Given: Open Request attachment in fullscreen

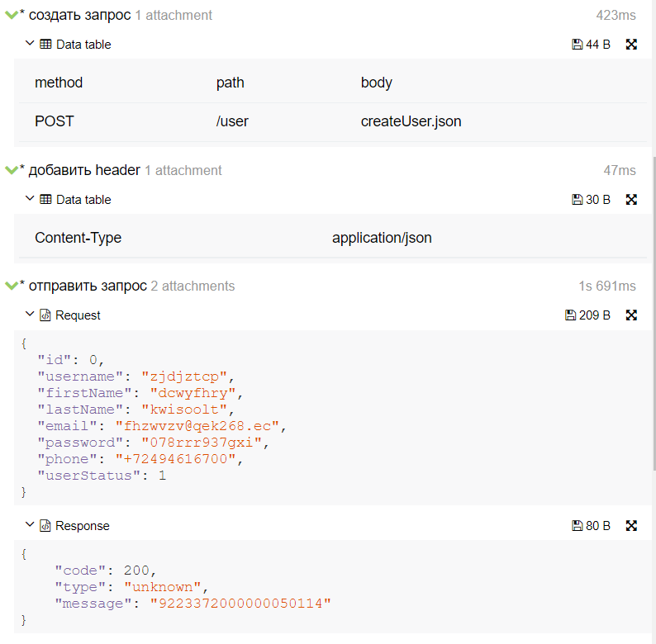Looking at the screenshot, I should (631, 315).
